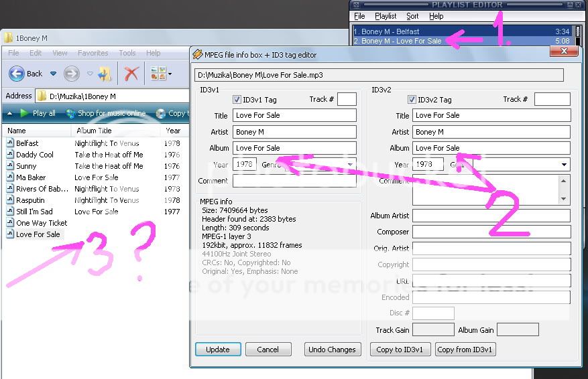Click the Back arrow icon in Explorer
The height and width of the screenshot is (379, 588).
point(17,74)
